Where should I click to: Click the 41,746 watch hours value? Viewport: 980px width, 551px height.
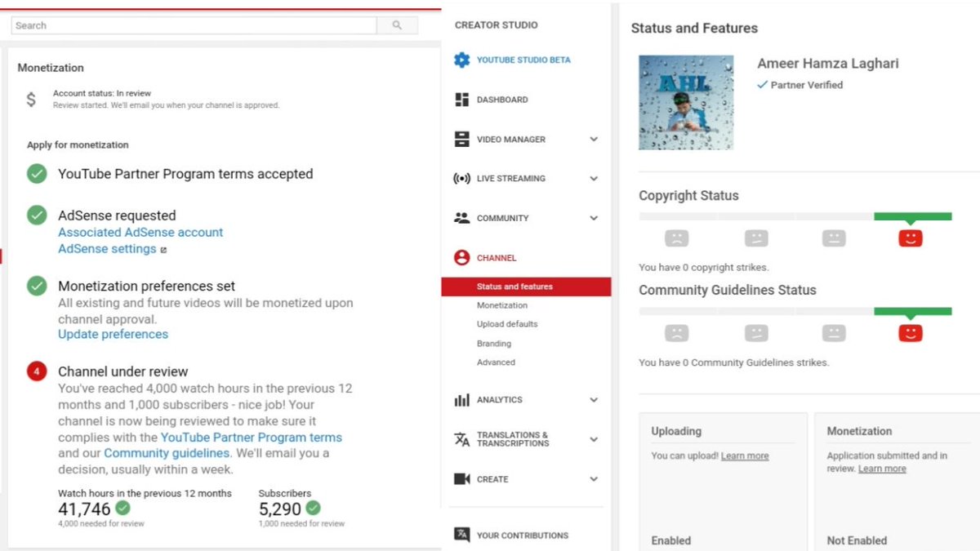pos(84,509)
